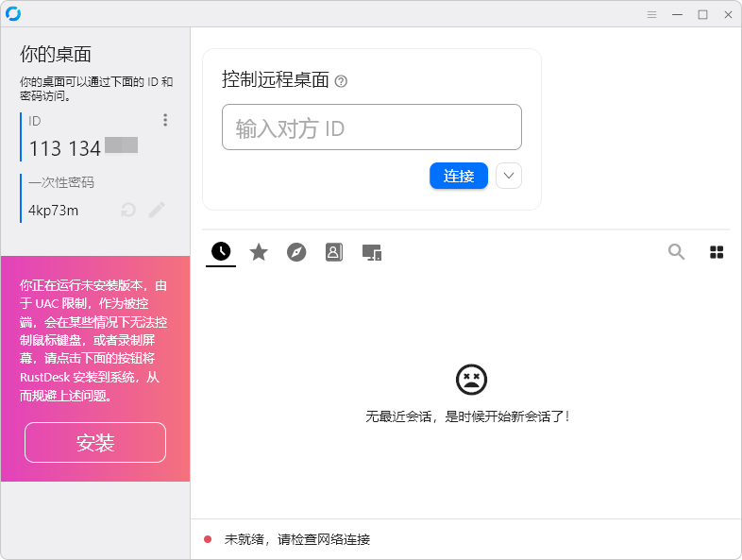Switch to Favorites star tab

pos(259,252)
